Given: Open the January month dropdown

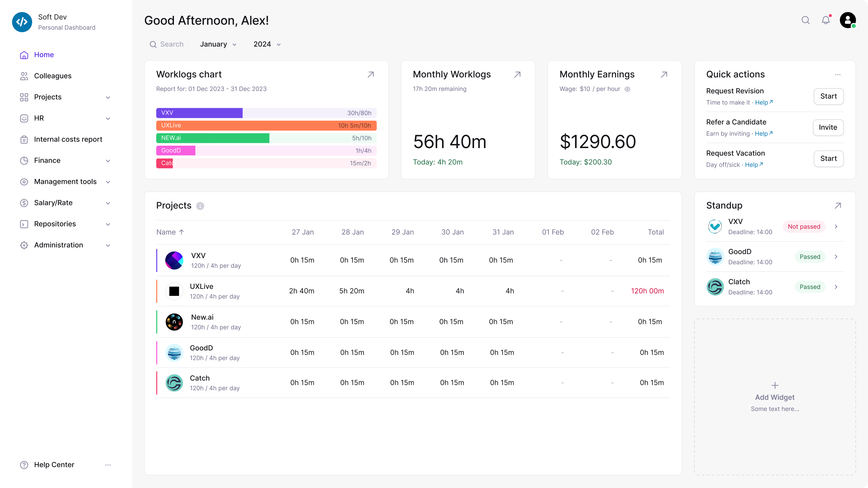Looking at the screenshot, I should [218, 44].
